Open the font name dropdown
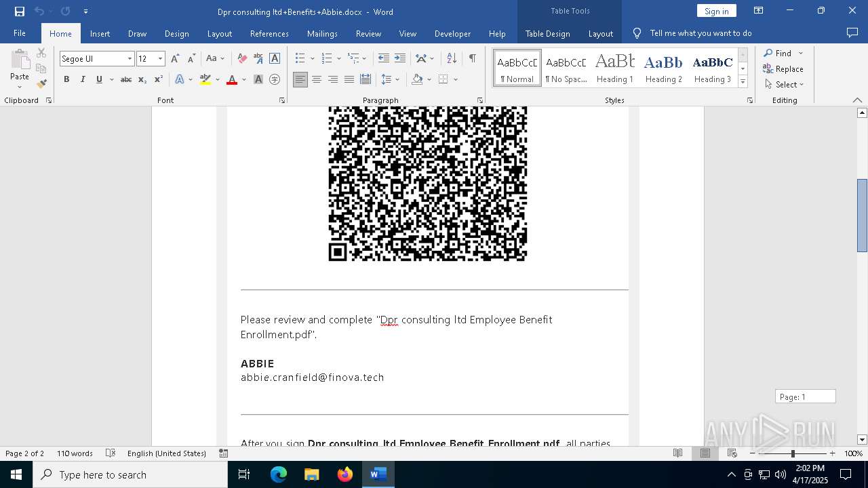Viewport: 868px width, 488px height. (130, 59)
